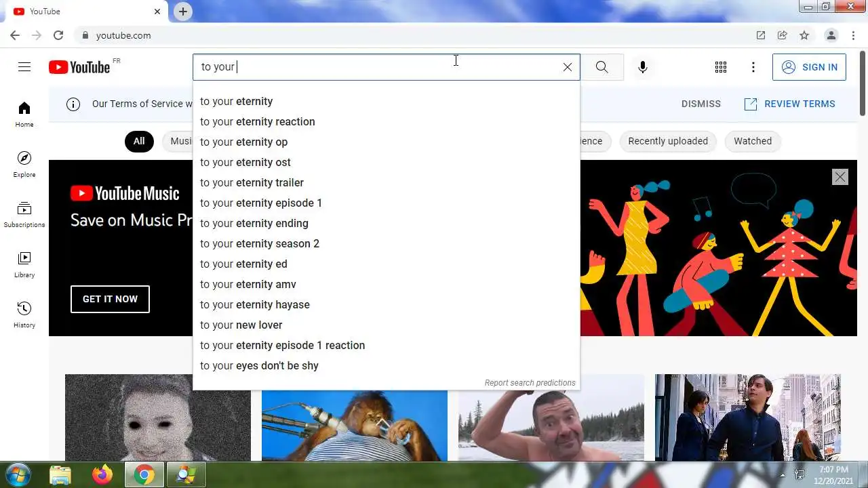Viewport: 868px width, 488px height.
Task: Pick suggestion "to your eyes don't be shy"
Action: coord(387,365)
